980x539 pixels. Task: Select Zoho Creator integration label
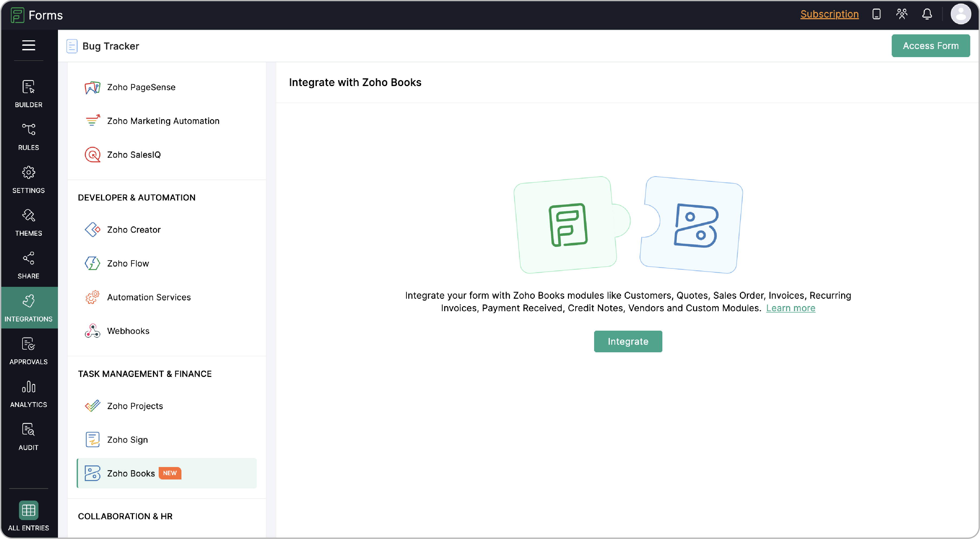click(134, 229)
